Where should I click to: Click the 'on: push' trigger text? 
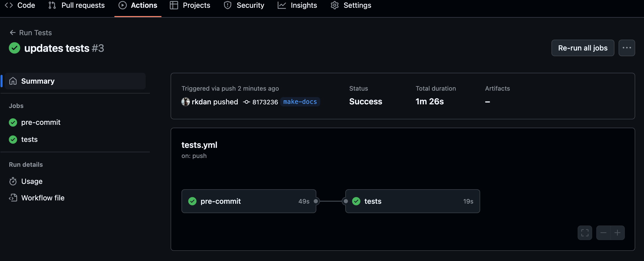pyautogui.click(x=194, y=156)
